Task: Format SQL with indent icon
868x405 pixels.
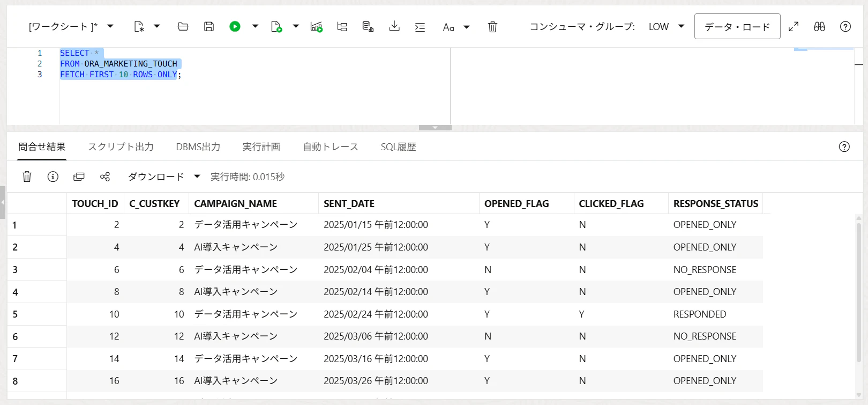Action: click(420, 26)
